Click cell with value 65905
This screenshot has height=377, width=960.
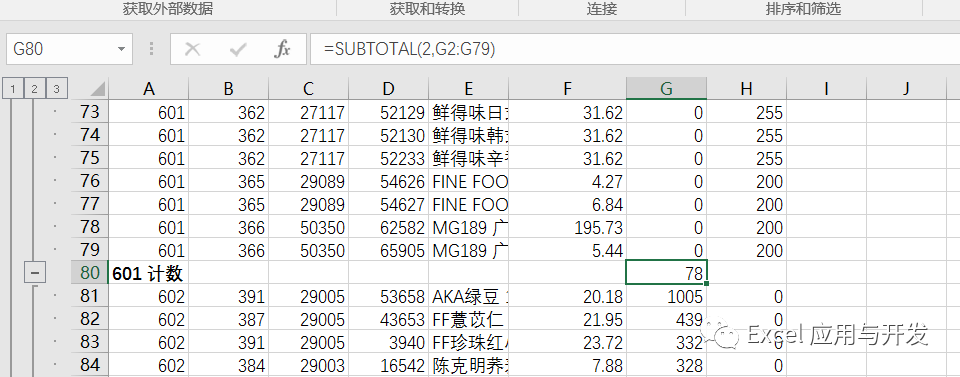(389, 250)
